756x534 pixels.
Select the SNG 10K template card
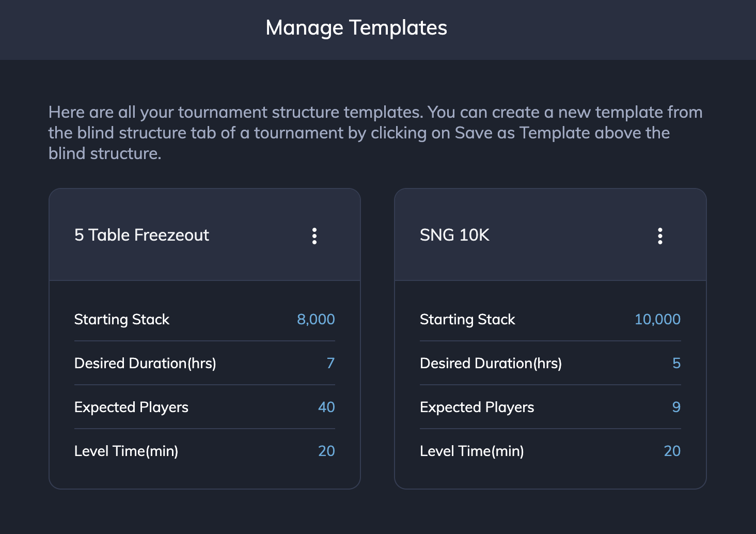[550, 338]
